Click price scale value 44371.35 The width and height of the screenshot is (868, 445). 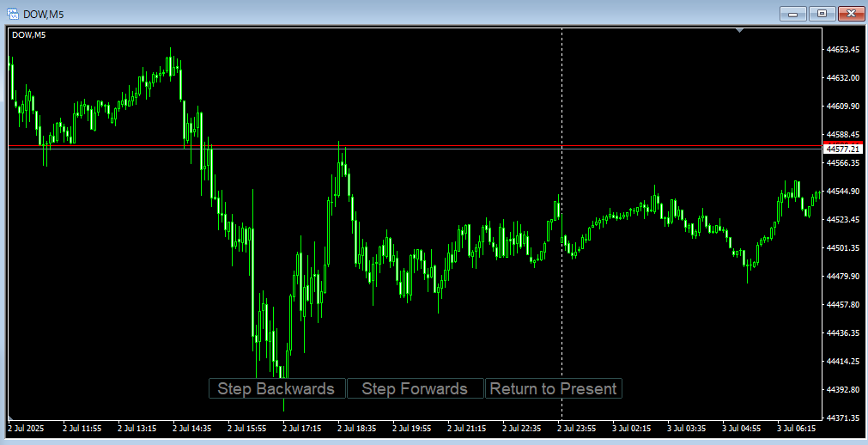[x=842, y=418]
